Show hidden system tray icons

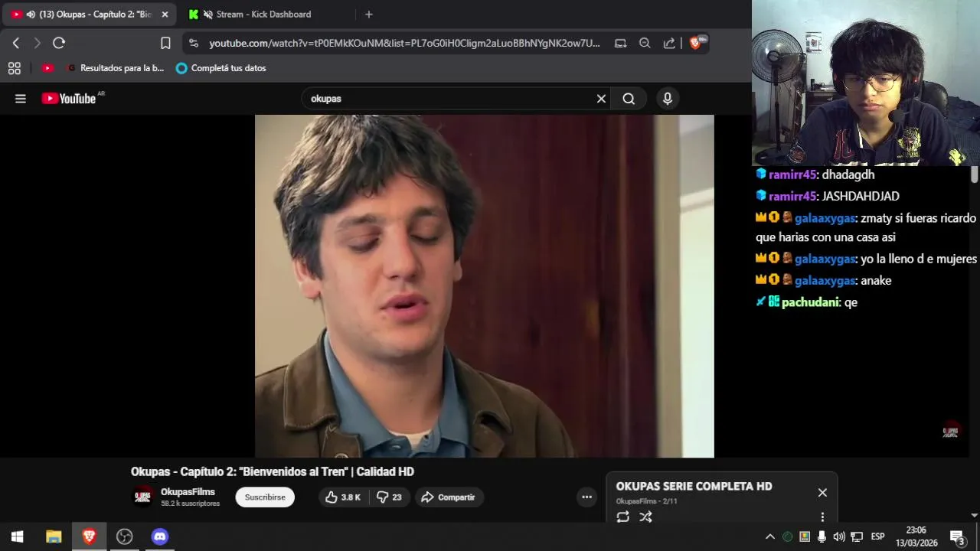pyautogui.click(x=770, y=536)
